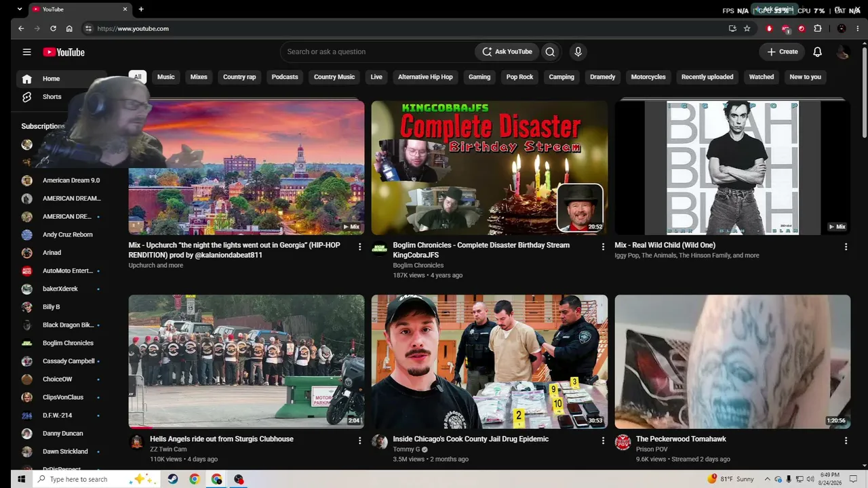Open more actions for Boglim Chronicles video
Image resolution: width=868 pixels, height=488 pixels.
point(603,247)
